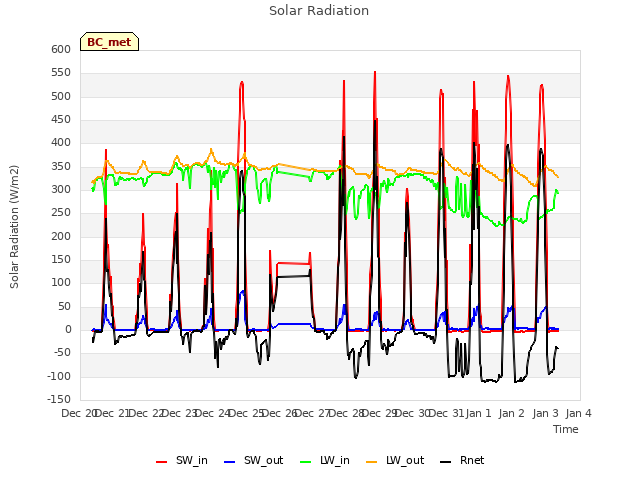The image size is (640, 480).
Task: Click the 0 y-axis tick label
Action: pyautogui.click(x=68, y=329)
